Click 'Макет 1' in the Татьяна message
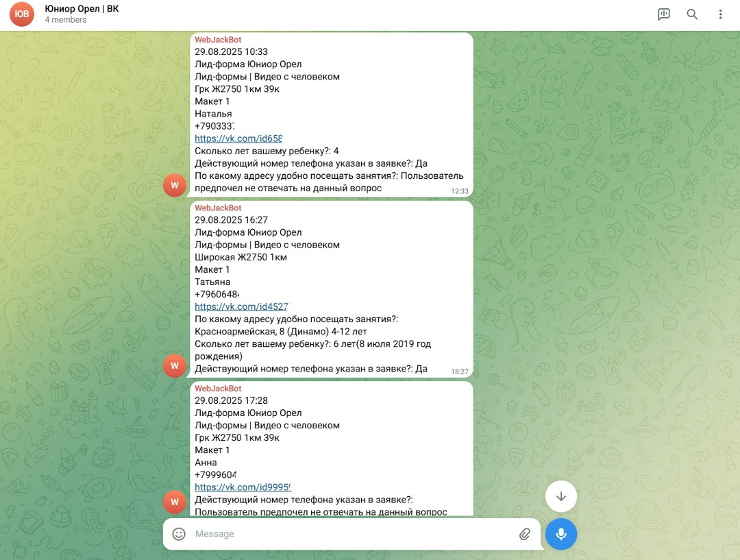 click(212, 269)
